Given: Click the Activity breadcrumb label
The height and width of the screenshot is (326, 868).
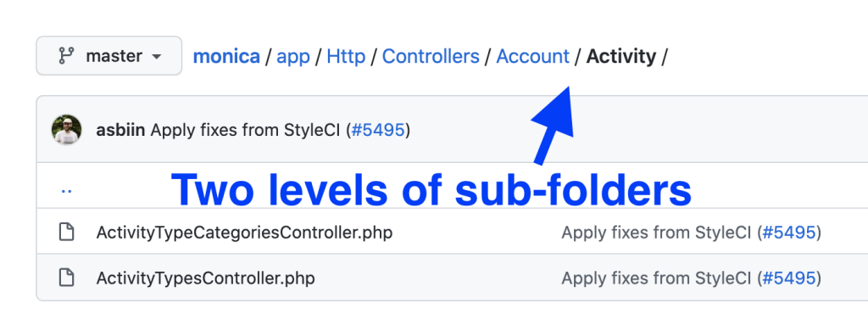Looking at the screenshot, I should tap(621, 57).
